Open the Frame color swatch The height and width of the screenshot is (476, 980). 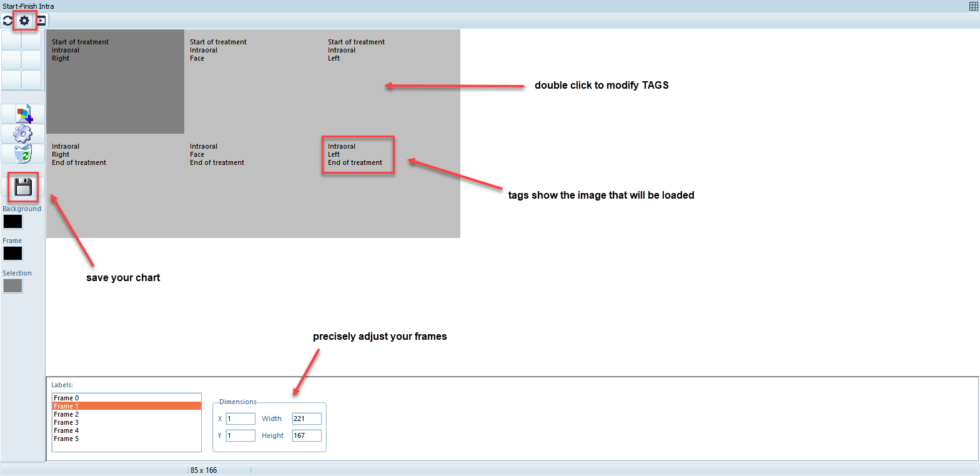click(x=12, y=254)
